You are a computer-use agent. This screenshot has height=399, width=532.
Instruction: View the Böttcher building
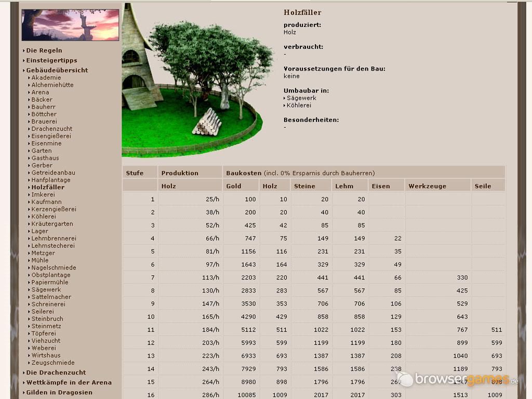pos(44,114)
